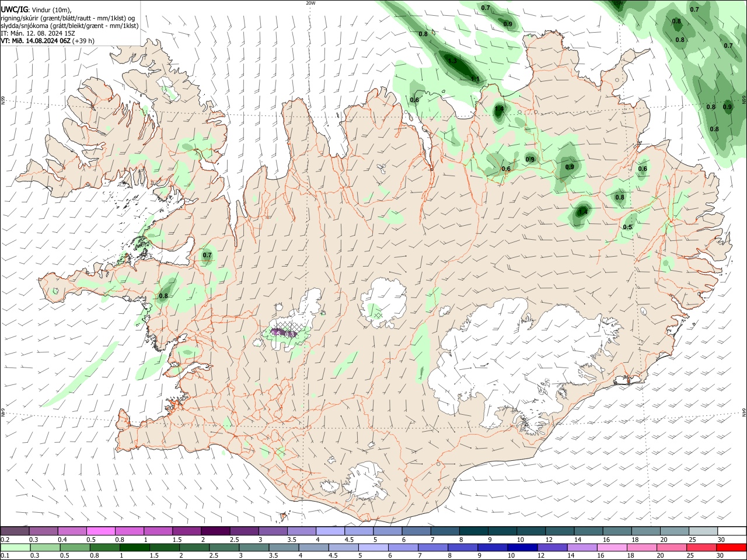Click the 0.7 value in the top-right corner
The width and height of the screenshot is (747, 560).
tap(694, 9)
